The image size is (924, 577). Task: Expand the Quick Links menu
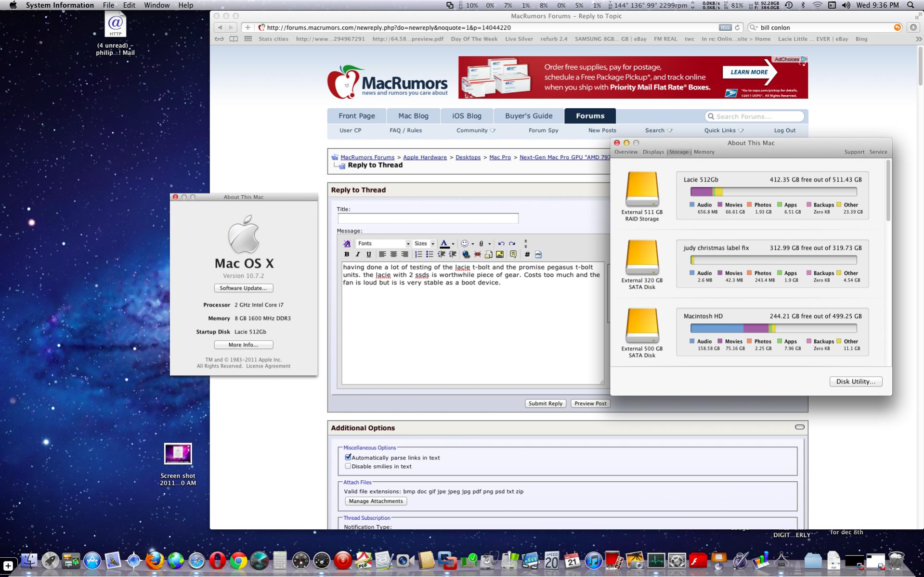724,130
